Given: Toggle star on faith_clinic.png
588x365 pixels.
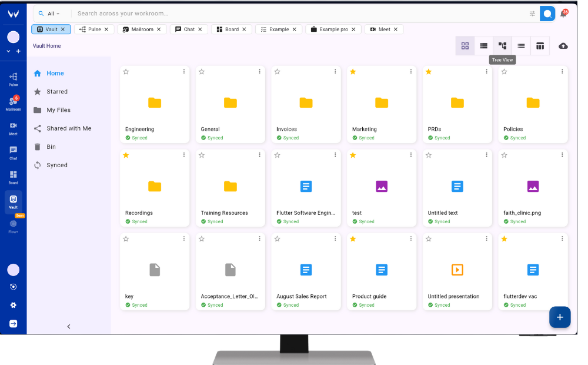Looking at the screenshot, I should click(x=504, y=155).
